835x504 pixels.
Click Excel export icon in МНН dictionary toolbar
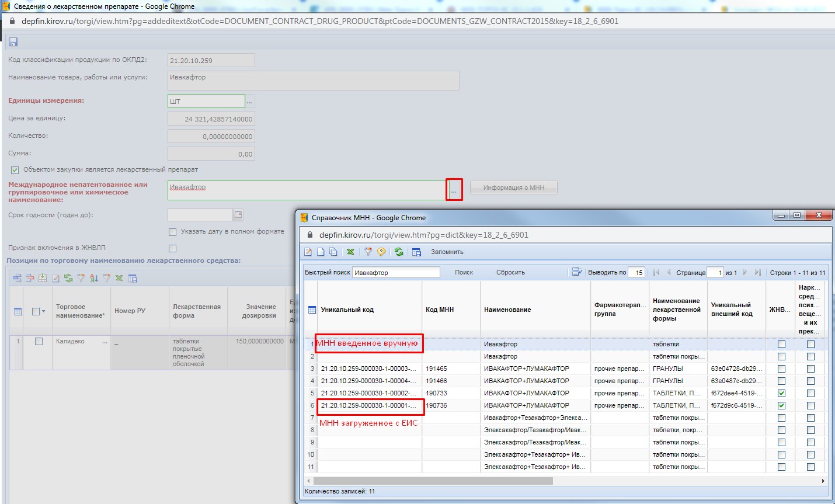[x=350, y=252]
